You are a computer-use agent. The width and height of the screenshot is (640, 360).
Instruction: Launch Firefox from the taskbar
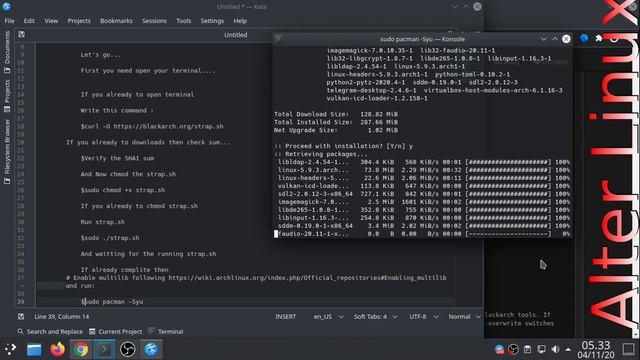(58, 349)
